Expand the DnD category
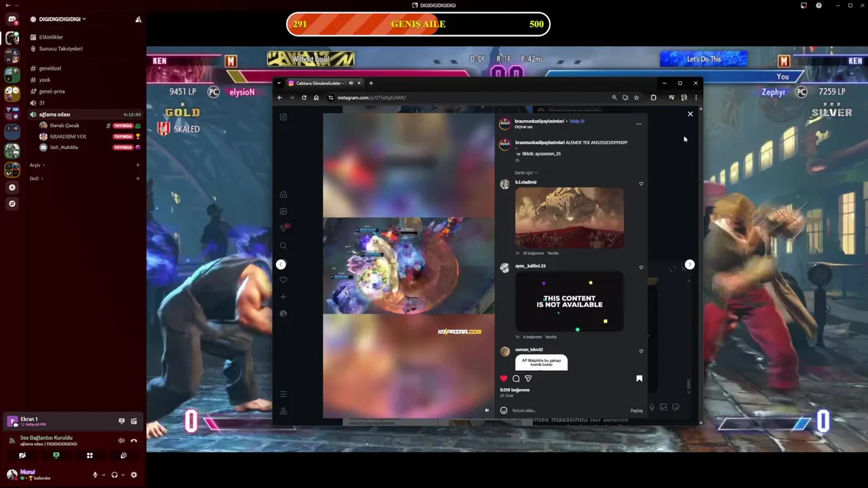Screen dimensions: 868x488 [x=36, y=178]
